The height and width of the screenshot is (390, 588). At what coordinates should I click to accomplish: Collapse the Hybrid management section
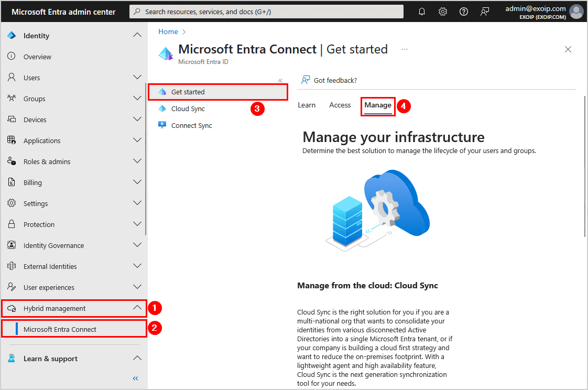click(x=137, y=308)
